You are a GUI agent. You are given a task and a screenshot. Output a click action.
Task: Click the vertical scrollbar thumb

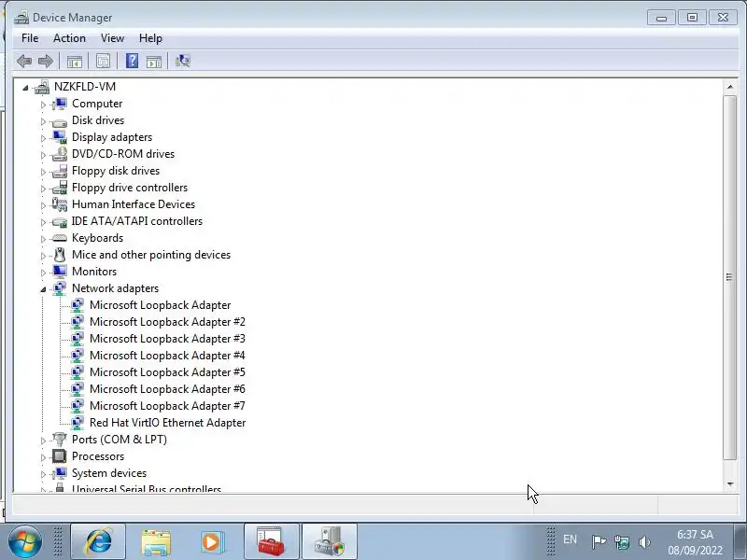point(730,277)
